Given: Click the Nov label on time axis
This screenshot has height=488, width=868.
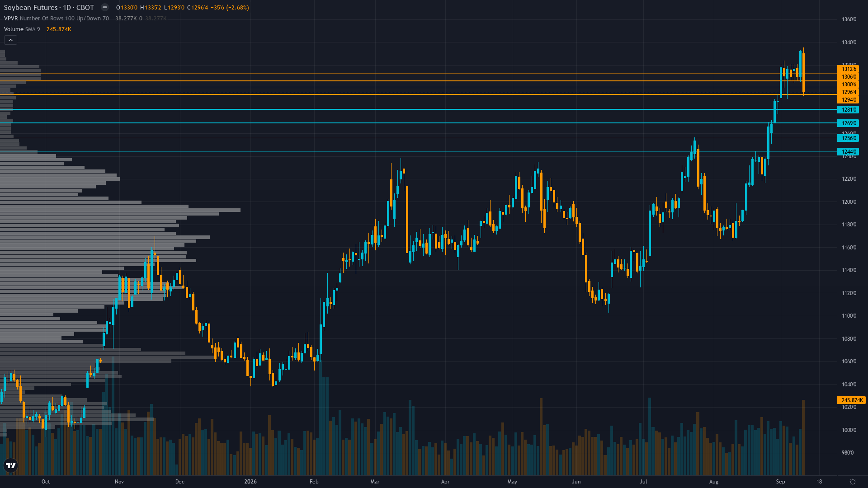Looking at the screenshot, I should coord(119,482).
